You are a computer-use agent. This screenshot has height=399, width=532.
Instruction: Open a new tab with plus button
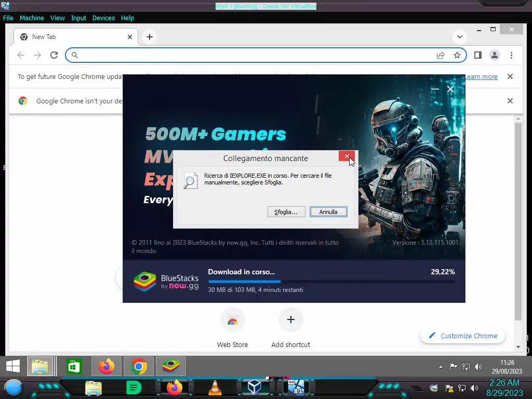point(150,37)
